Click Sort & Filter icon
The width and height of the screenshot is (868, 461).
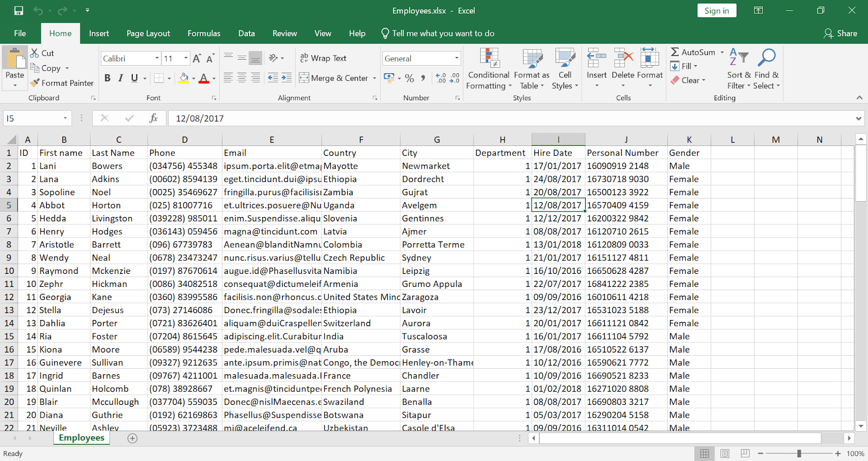pos(739,57)
